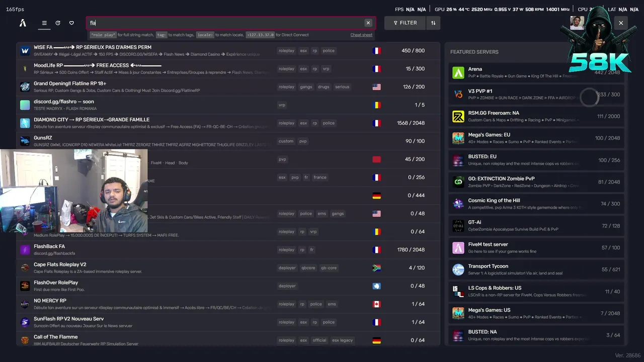Open the sort order arrows button
The height and width of the screenshot is (362, 644).
point(433,23)
